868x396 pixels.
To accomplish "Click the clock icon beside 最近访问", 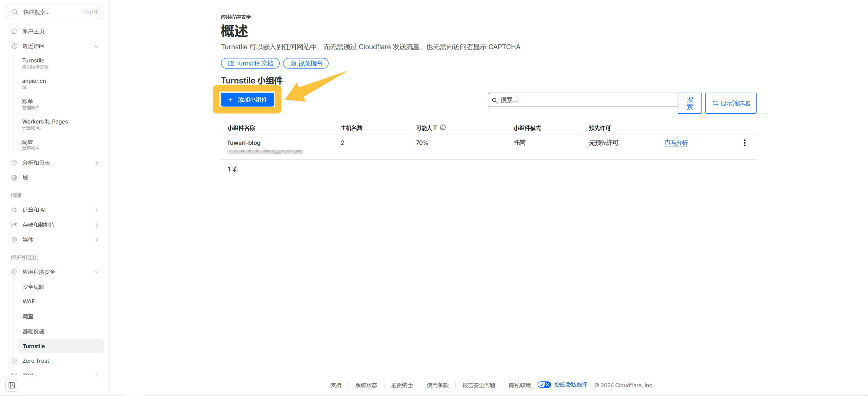I will pyautogui.click(x=14, y=46).
